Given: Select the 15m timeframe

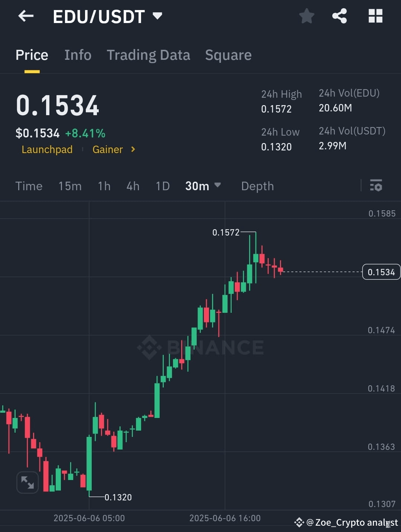Looking at the screenshot, I should [x=70, y=186].
